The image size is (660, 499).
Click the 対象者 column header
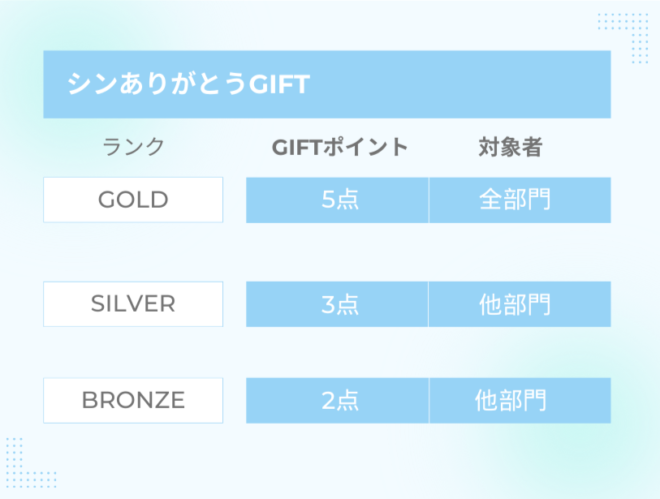pyautogui.click(x=510, y=147)
